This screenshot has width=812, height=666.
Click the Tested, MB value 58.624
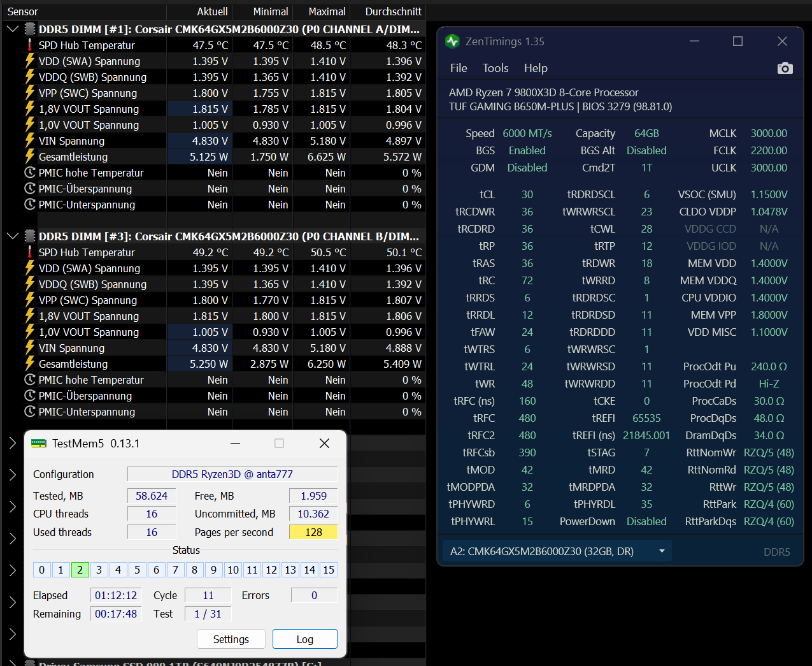[x=152, y=496]
